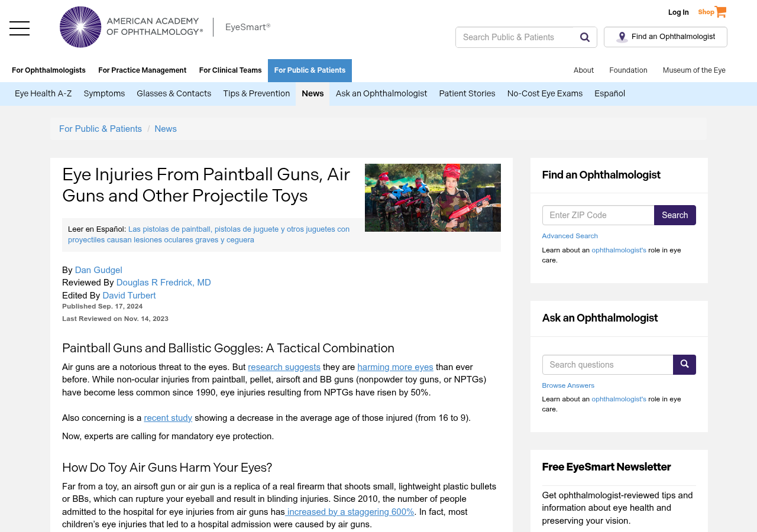Open Patient Stories menu item
Viewport: 757px width, 532px height.
tap(467, 94)
